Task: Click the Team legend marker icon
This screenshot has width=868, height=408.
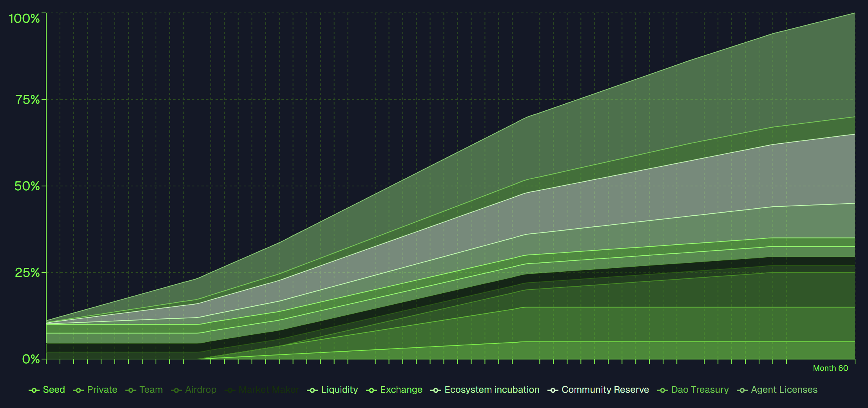Action: [x=131, y=390]
